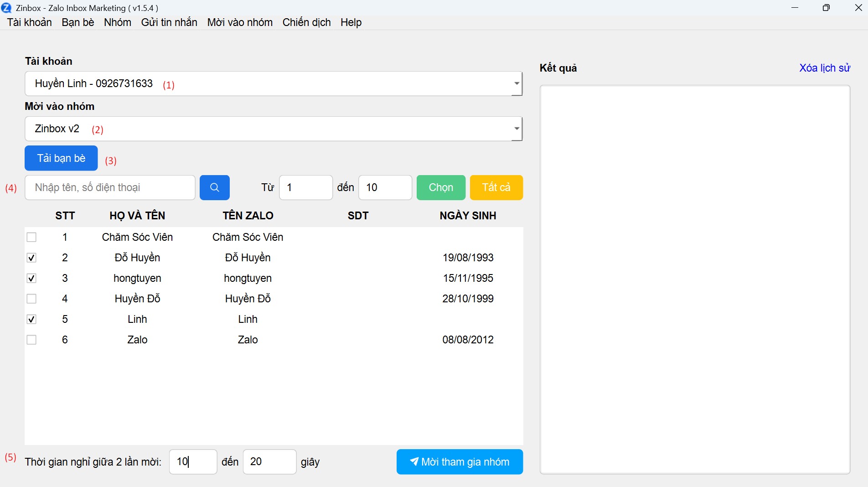
Task: Open the Bạn bè menu
Action: pyautogui.click(x=78, y=22)
